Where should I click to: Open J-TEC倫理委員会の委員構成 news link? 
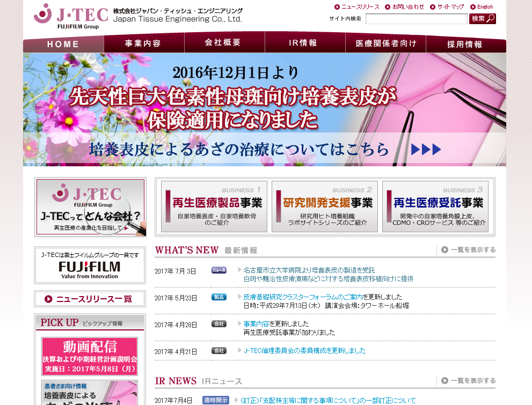(x=305, y=350)
